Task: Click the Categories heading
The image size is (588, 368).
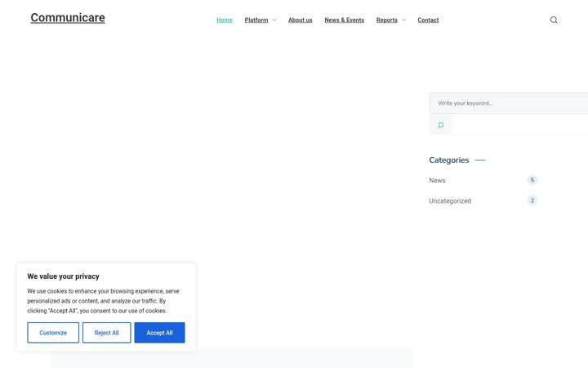Action: [x=449, y=160]
